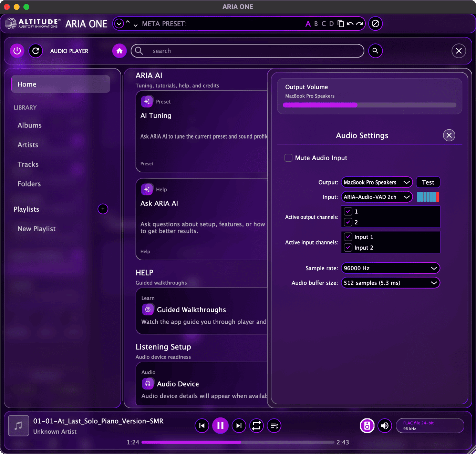Click the volume speaker icon
The image size is (476, 454).
coord(385,426)
